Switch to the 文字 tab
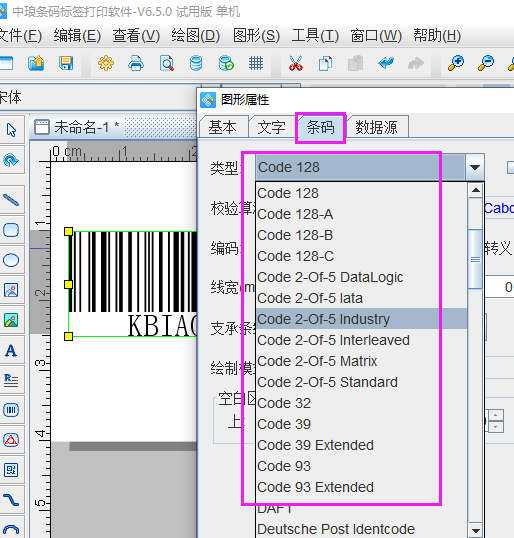514x538 pixels. click(272, 127)
